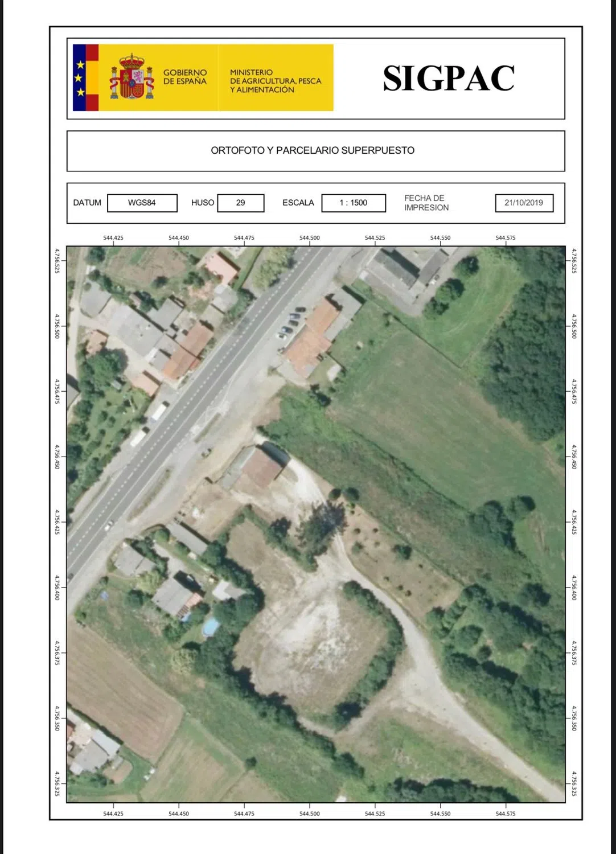Click the EU flag stars in header
The image size is (616, 854).
pyautogui.click(x=80, y=78)
